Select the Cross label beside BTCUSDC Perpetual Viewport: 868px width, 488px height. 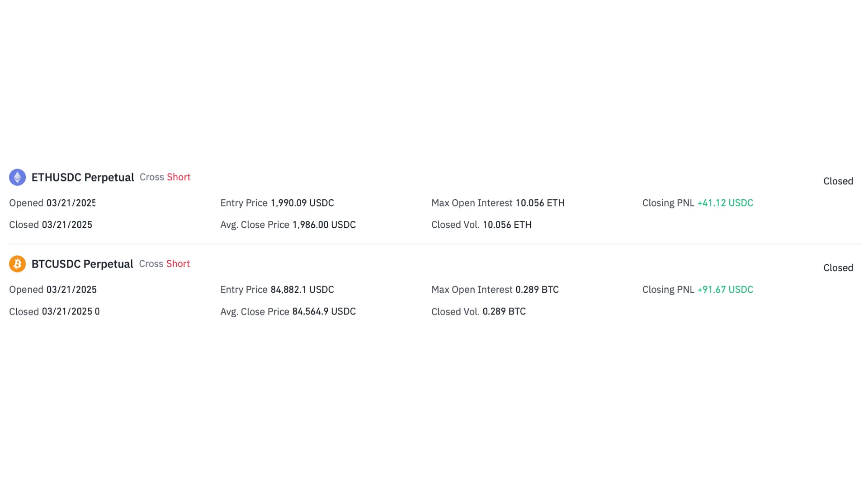(151, 264)
